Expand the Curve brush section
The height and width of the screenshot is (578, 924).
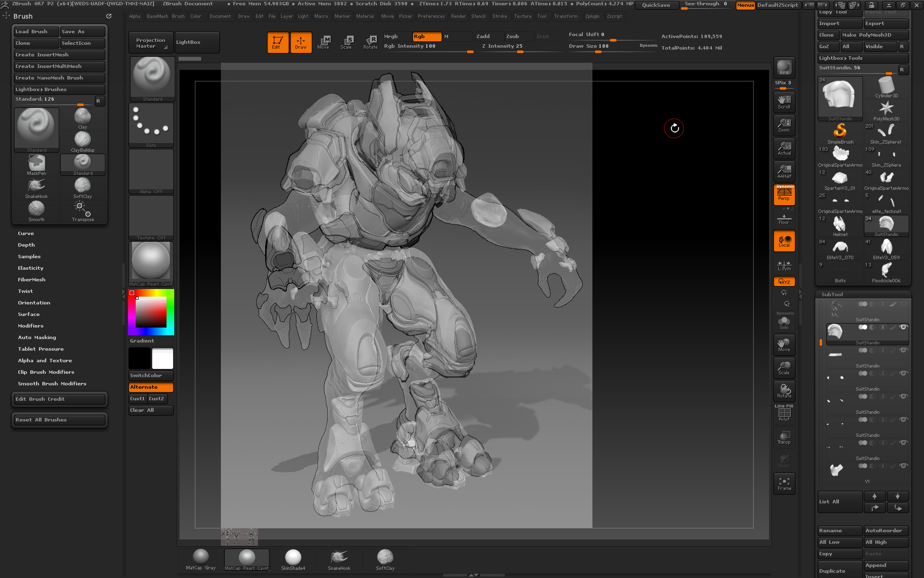tap(26, 233)
